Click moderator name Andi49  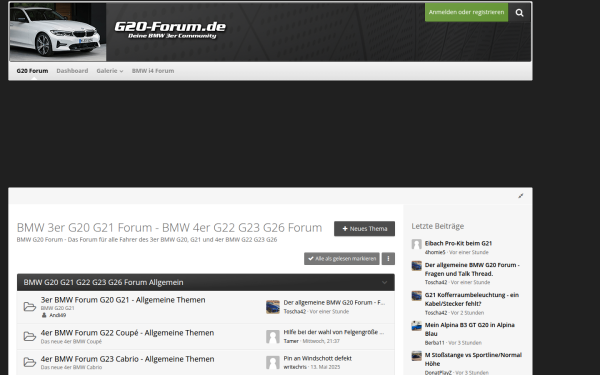click(57, 315)
